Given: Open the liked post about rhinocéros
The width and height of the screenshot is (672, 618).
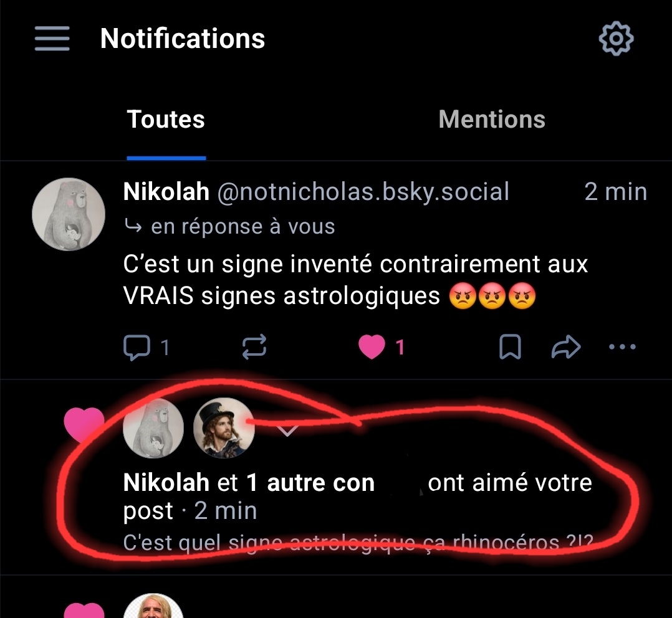Looking at the screenshot, I should (x=357, y=542).
